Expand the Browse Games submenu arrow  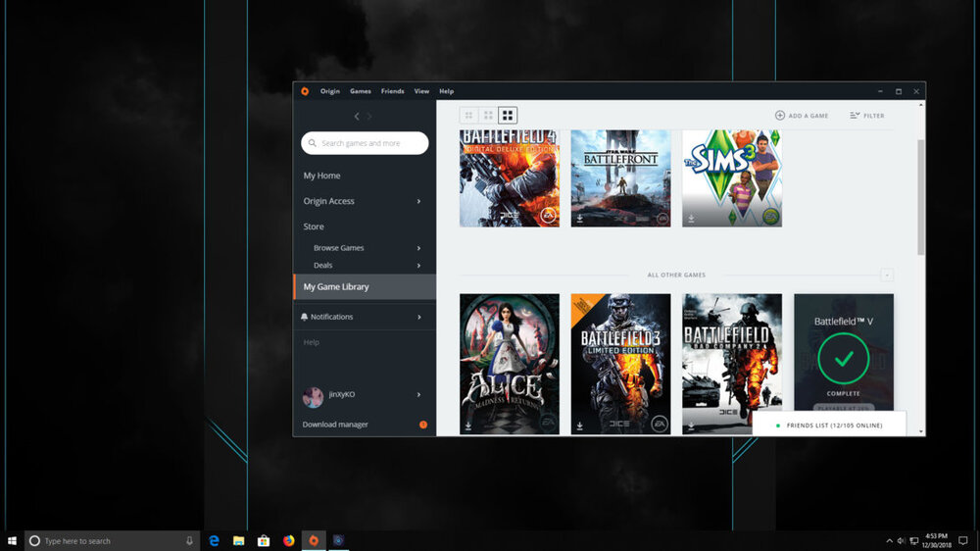tap(418, 248)
